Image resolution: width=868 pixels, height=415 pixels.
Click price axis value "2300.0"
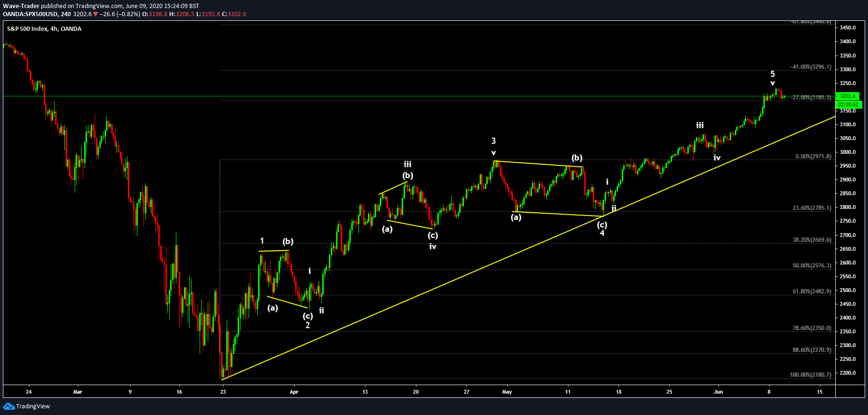[x=848, y=345]
